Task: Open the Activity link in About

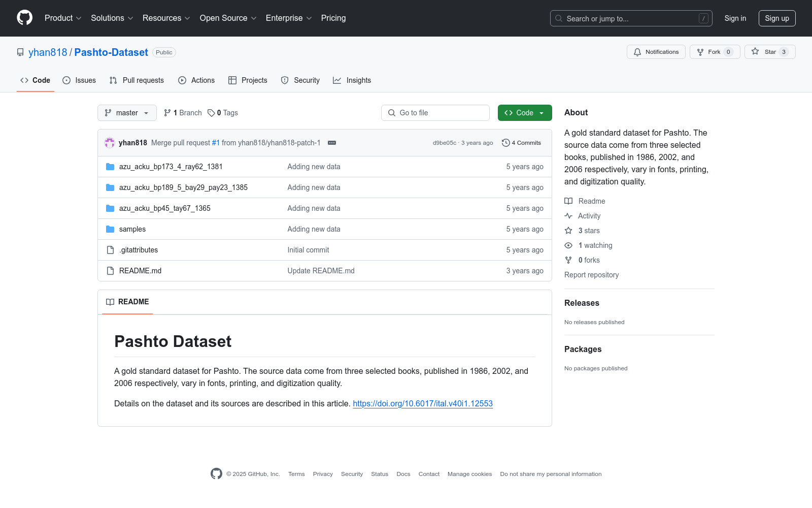Action: (x=583, y=216)
